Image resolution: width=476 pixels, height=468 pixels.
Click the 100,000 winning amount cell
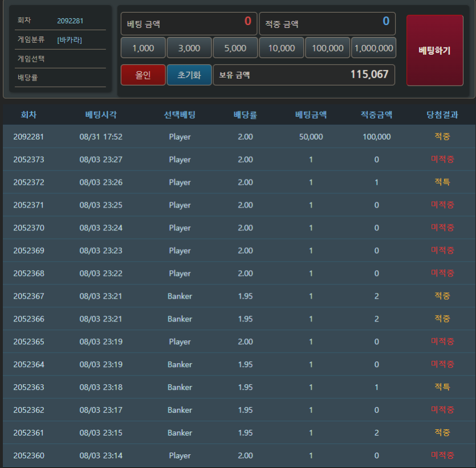(376, 137)
